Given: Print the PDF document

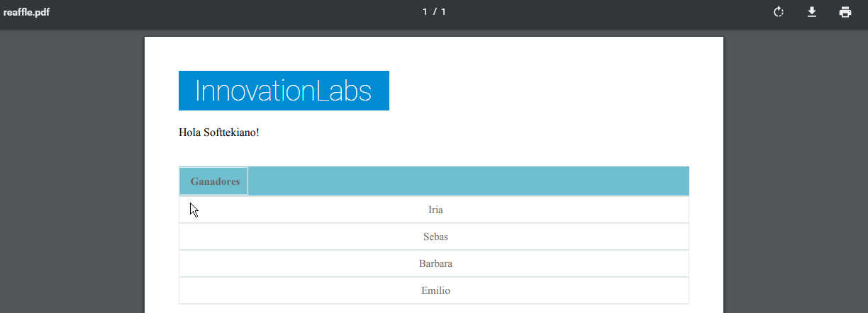Looking at the screenshot, I should point(845,12).
